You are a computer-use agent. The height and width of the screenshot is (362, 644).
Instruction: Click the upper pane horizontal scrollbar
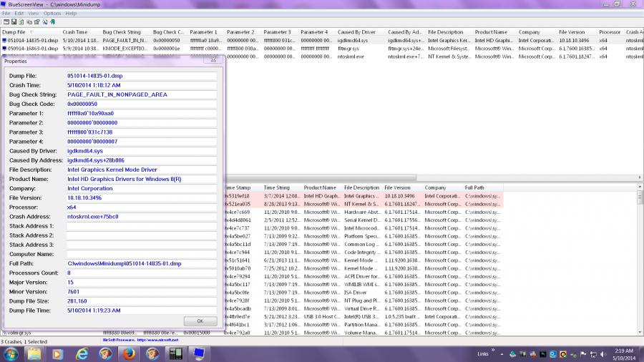[x=321, y=177]
